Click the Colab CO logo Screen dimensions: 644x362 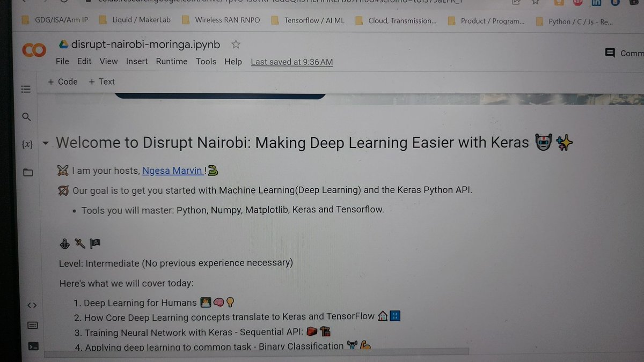coord(34,50)
